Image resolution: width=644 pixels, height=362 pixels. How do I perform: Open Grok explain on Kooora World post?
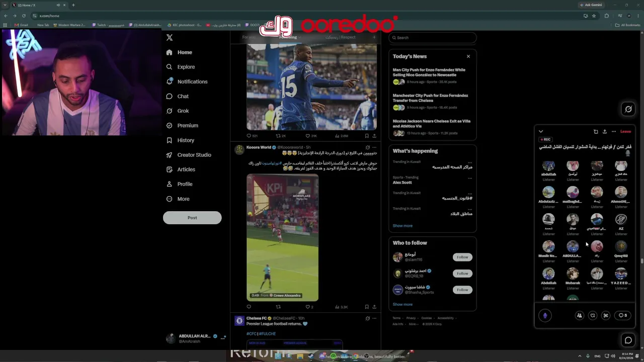367,147
